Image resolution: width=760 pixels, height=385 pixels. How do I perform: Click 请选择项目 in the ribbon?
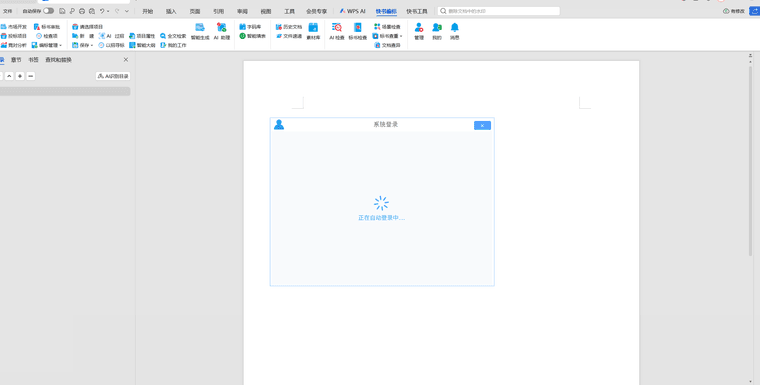point(88,27)
